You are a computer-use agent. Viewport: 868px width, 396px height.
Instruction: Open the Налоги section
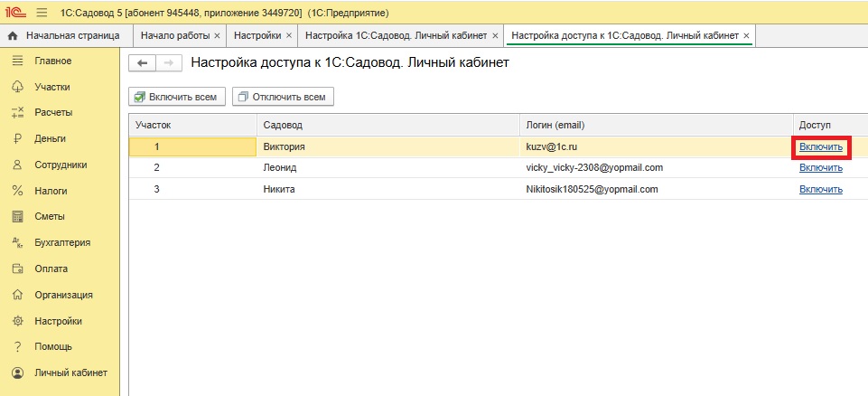tap(51, 191)
